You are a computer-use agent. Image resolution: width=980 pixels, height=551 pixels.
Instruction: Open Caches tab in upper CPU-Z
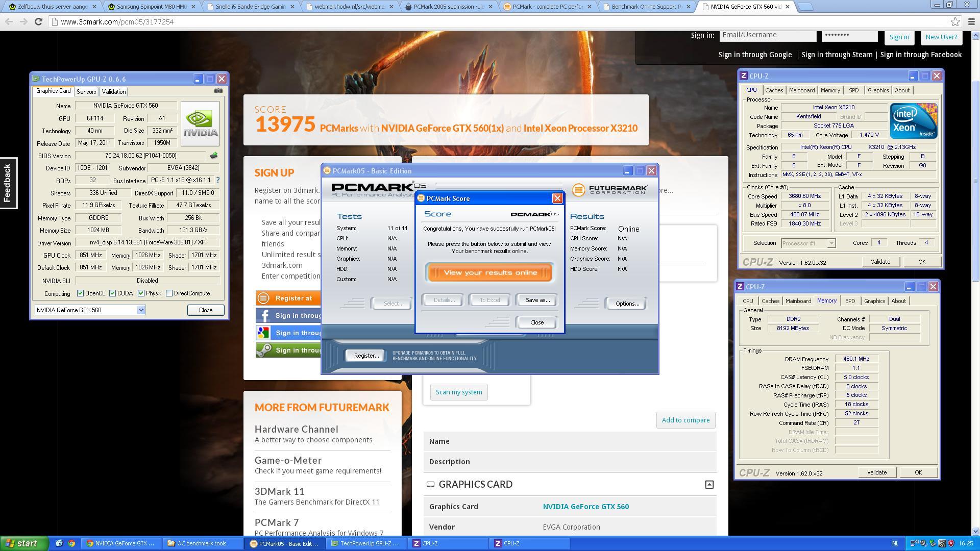[x=774, y=90]
